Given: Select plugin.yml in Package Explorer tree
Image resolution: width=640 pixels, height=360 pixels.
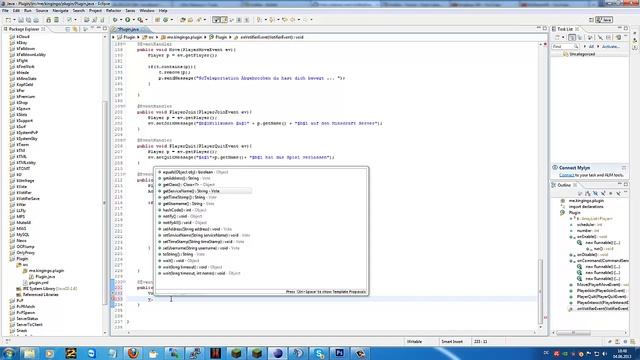Looking at the screenshot, I should pyautogui.click(x=39, y=282).
